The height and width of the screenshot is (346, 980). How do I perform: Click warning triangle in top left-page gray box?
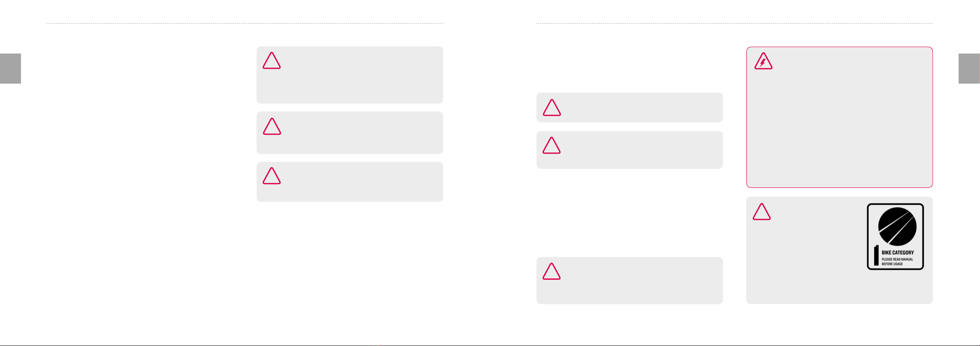tap(272, 60)
